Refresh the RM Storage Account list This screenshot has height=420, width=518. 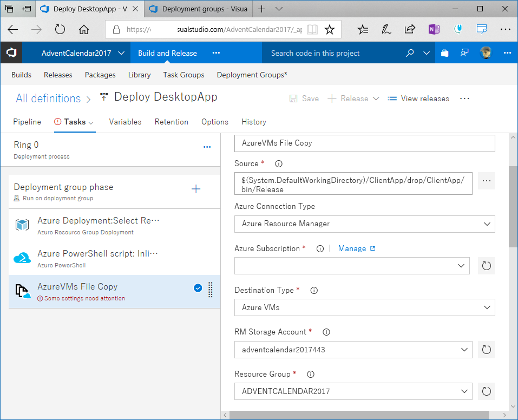486,350
